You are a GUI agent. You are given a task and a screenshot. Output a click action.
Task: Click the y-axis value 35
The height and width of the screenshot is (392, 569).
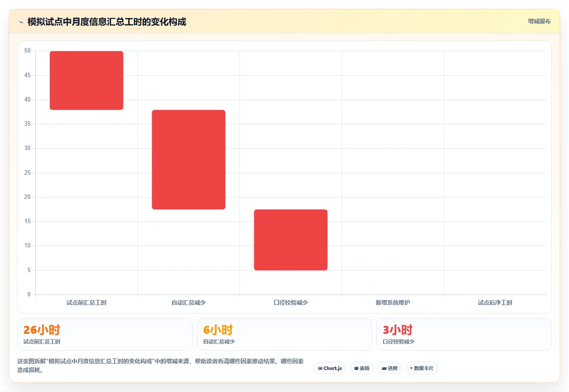click(27, 124)
